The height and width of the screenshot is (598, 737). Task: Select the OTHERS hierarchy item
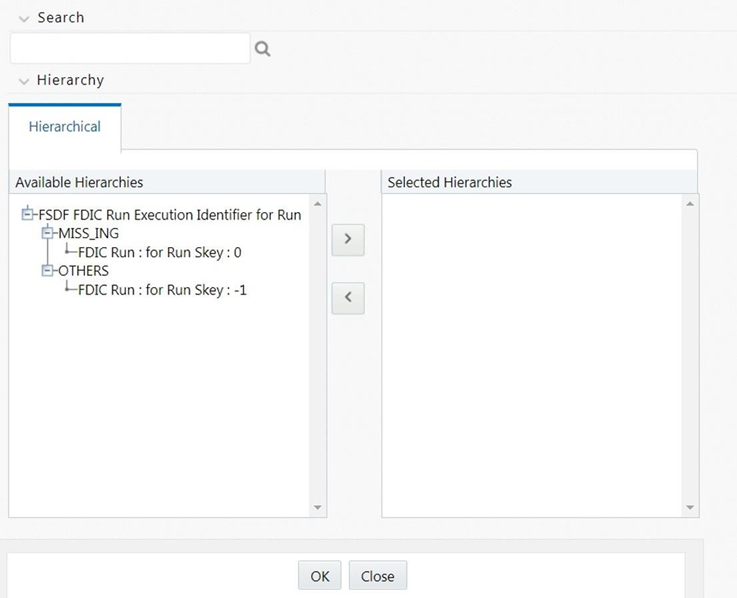click(x=83, y=271)
